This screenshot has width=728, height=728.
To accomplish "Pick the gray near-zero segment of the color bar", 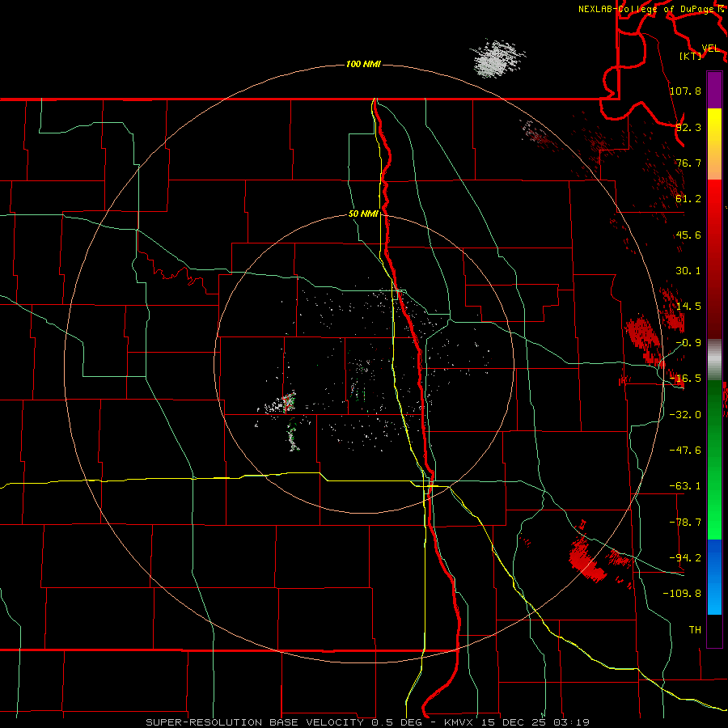I will pos(714,360).
